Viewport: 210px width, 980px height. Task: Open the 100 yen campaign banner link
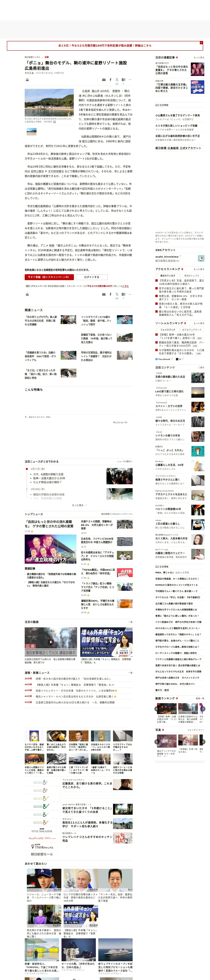click(x=105, y=46)
